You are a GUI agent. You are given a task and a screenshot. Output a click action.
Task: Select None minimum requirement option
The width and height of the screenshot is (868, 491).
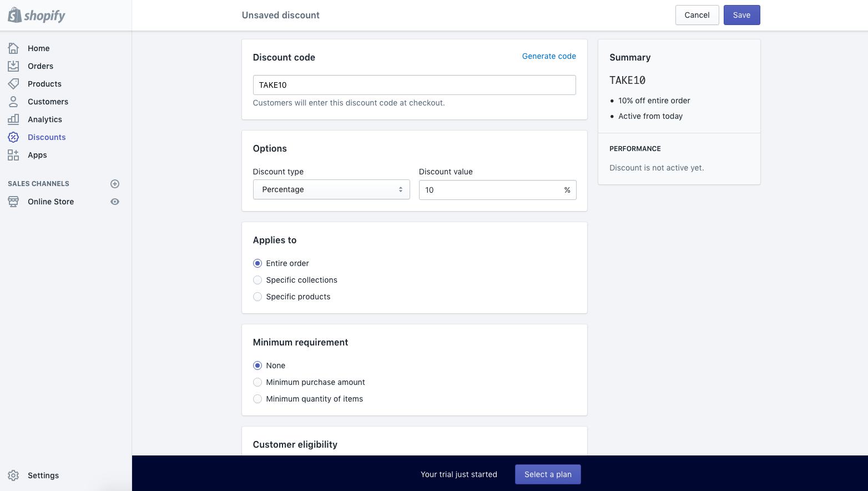(258, 365)
